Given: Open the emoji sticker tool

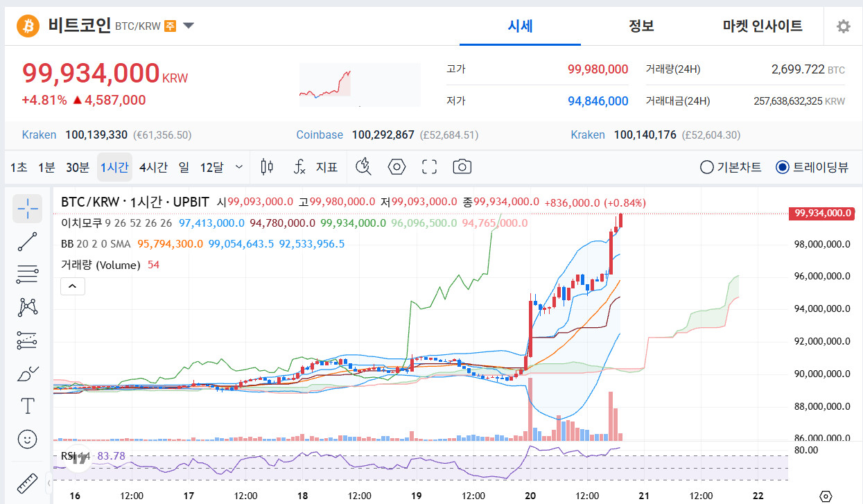Looking at the screenshot, I should (27, 439).
